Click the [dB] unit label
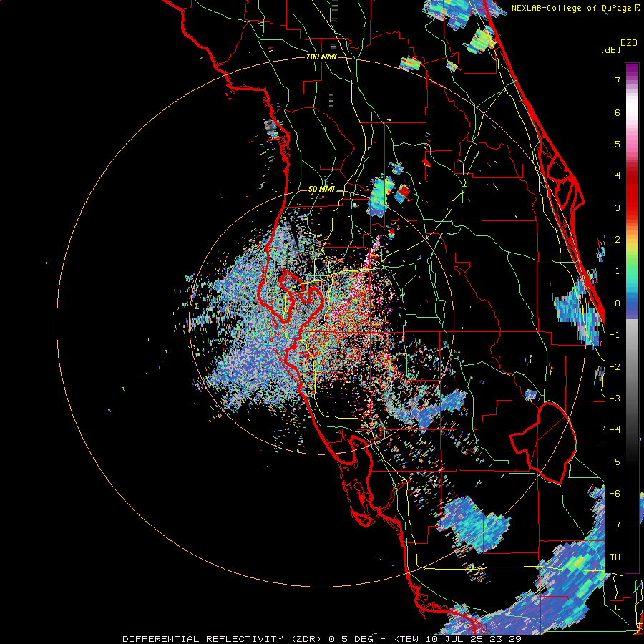Screen dimensions: 644x644 point(611,49)
